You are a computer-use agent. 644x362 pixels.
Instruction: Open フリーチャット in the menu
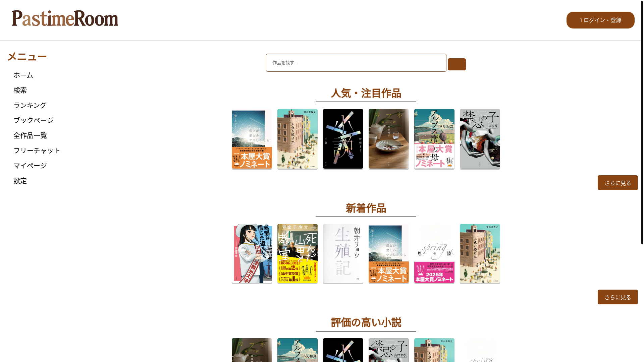37,150
